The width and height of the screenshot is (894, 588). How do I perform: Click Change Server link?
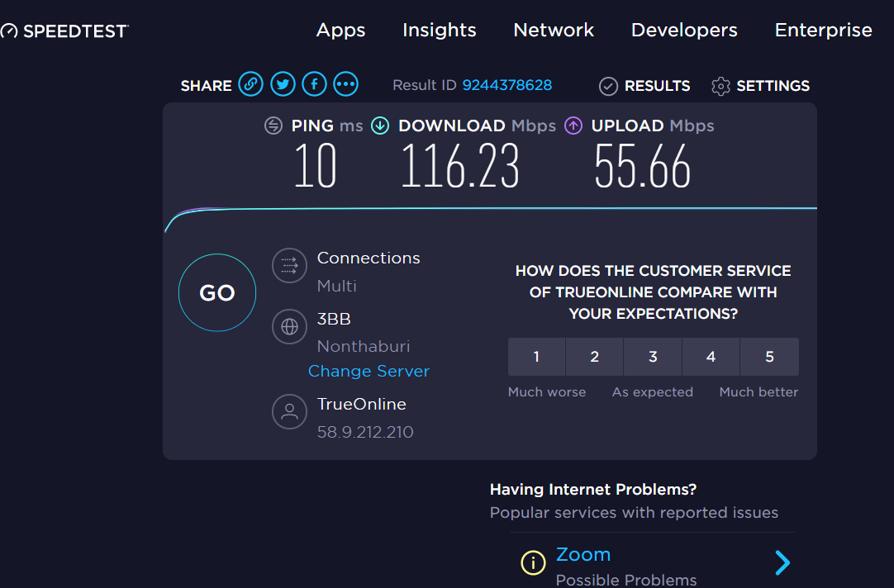pos(369,372)
